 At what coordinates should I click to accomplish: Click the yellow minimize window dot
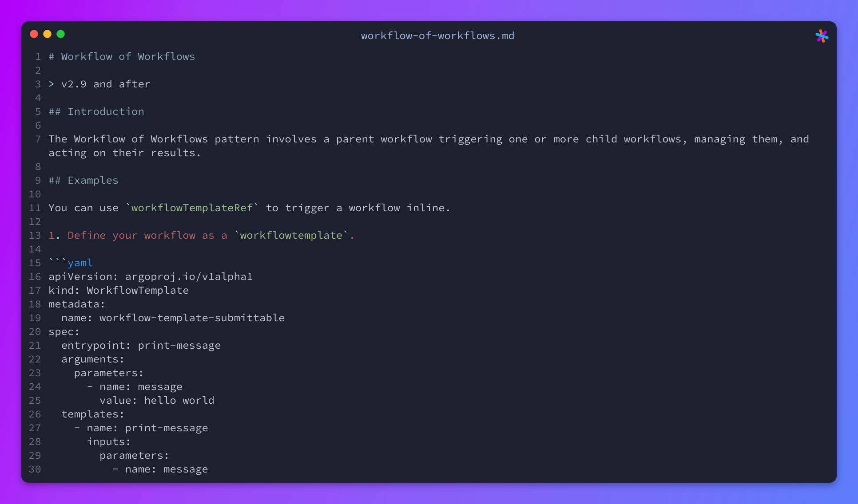(x=48, y=34)
